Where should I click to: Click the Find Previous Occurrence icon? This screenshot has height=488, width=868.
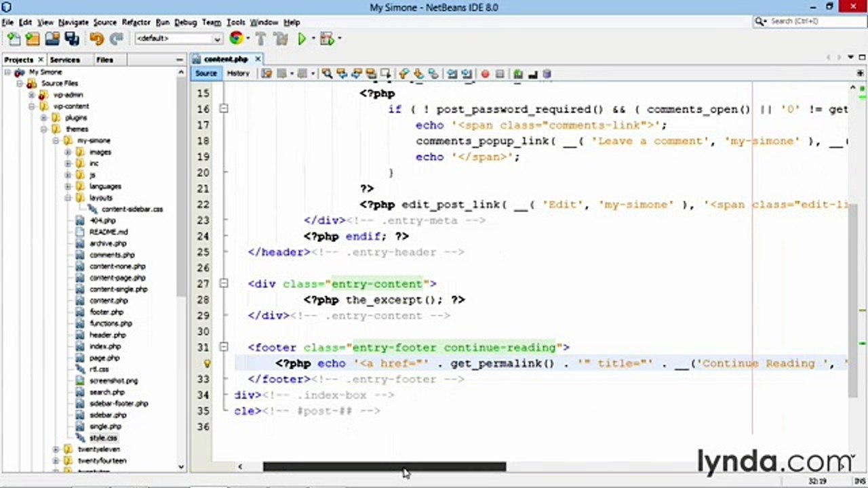342,73
